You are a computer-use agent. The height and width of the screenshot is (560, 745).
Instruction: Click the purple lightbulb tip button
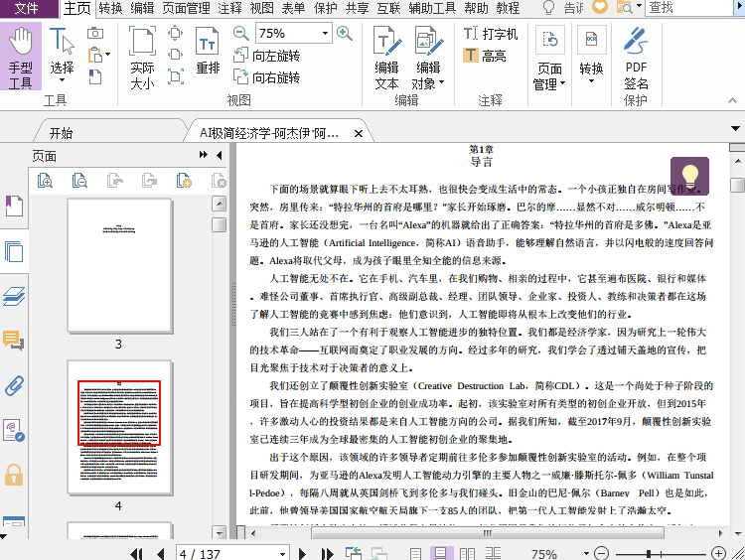click(x=689, y=176)
